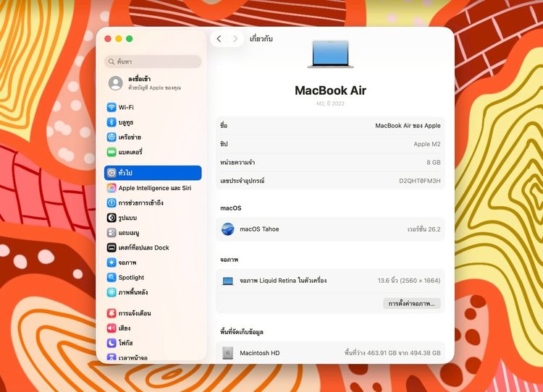
Task: Go back with the left chevron
Action: (x=219, y=39)
